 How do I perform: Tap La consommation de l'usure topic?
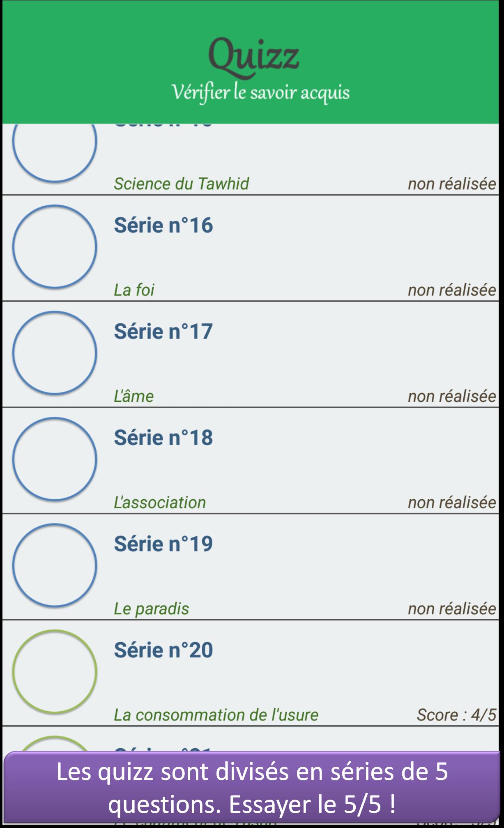coord(216,715)
